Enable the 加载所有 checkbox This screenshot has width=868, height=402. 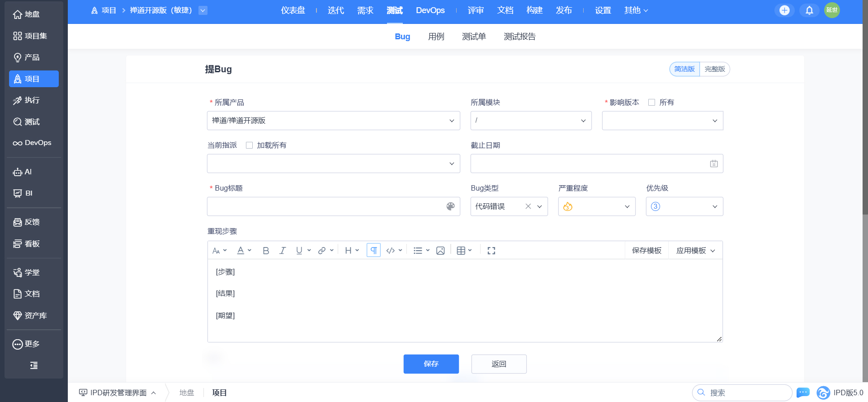pos(249,145)
